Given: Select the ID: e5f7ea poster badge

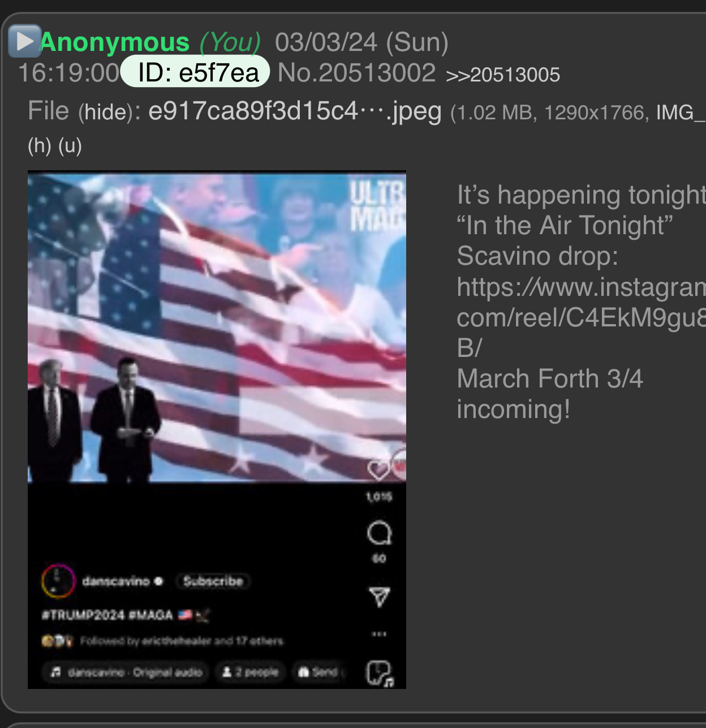Looking at the screenshot, I should (196, 72).
